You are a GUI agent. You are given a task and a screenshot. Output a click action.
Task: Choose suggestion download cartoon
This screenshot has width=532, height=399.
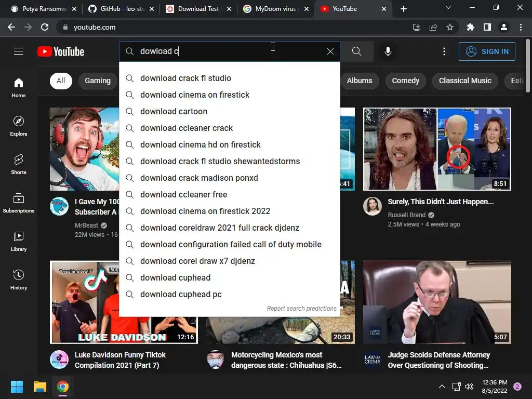(229, 111)
